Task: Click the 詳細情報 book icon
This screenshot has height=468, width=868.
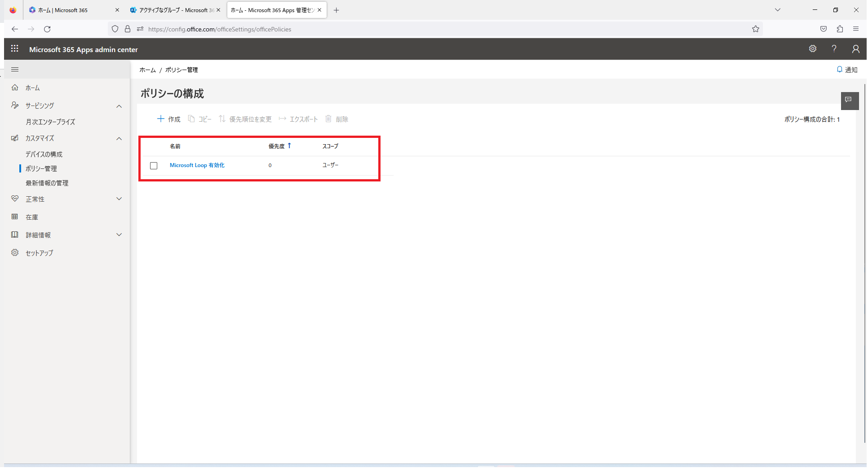Action: [x=15, y=234]
